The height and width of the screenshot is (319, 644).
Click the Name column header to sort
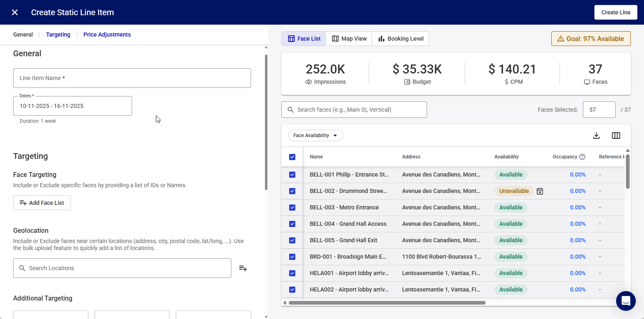tap(316, 157)
